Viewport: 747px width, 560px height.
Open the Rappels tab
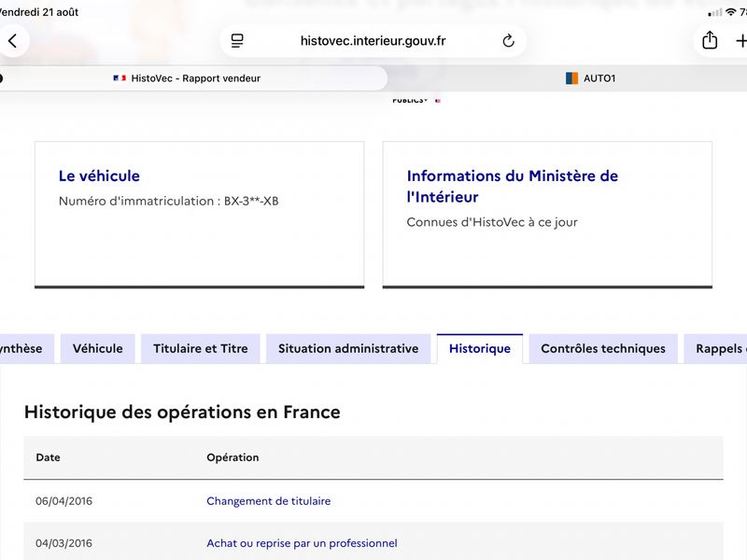click(715, 348)
